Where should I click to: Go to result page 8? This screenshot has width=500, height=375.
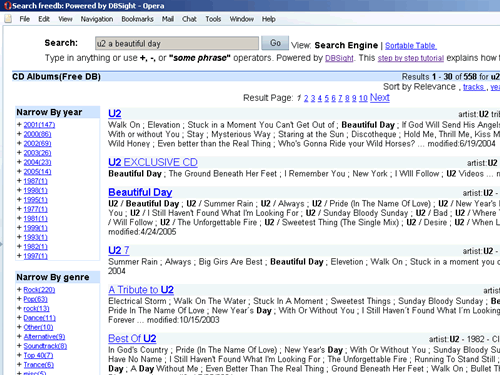point(347,98)
